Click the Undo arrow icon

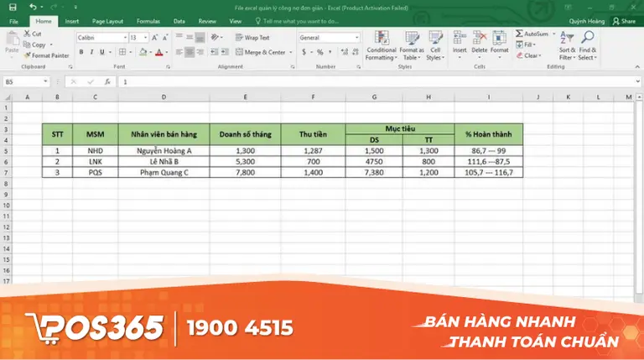pos(33,7)
